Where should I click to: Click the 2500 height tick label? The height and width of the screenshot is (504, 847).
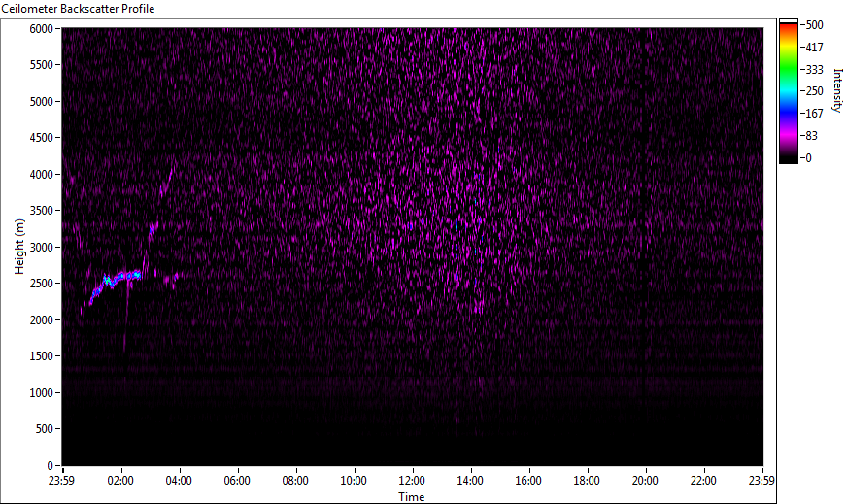pyautogui.click(x=41, y=284)
